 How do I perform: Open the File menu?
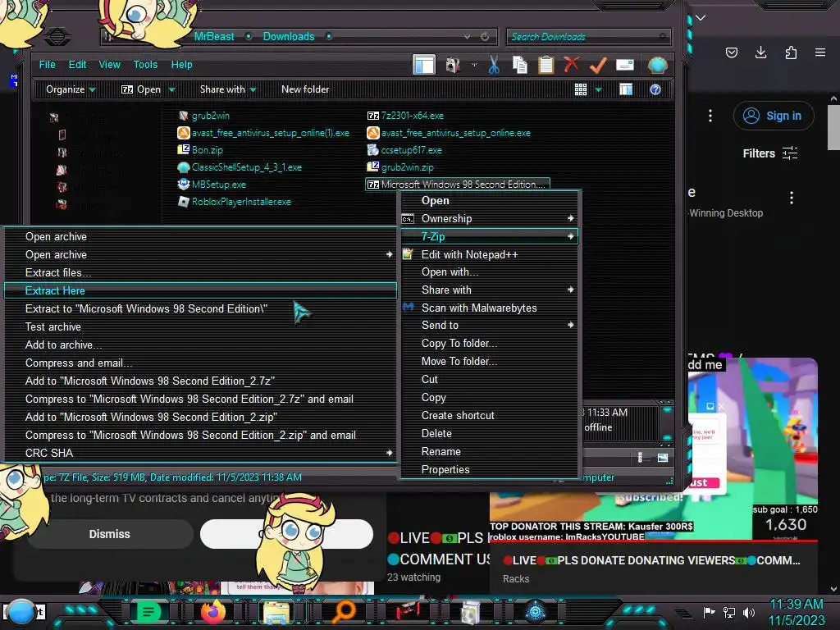47,65
